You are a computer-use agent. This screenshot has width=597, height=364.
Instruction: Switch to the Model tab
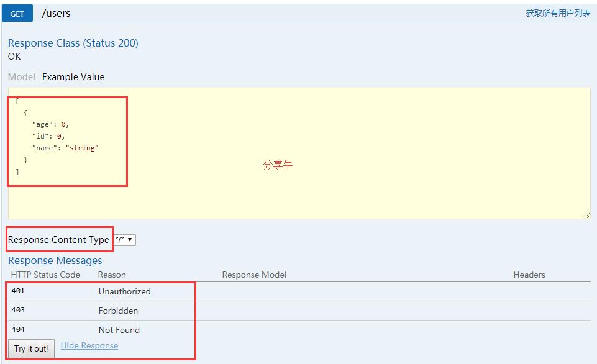pos(21,76)
